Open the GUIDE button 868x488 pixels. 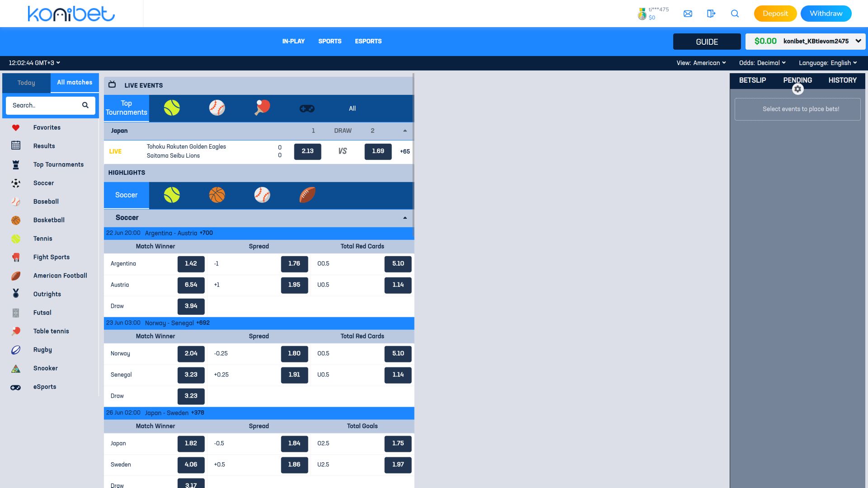(707, 42)
